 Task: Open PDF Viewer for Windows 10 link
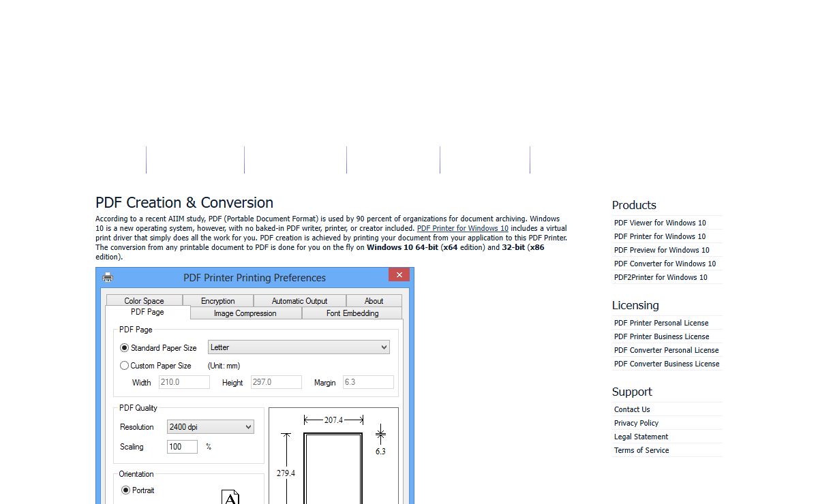coord(660,223)
